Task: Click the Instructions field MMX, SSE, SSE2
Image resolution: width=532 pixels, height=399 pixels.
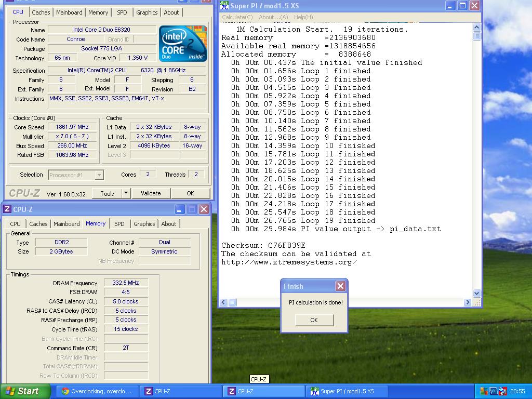Action: pyautogui.click(x=127, y=101)
